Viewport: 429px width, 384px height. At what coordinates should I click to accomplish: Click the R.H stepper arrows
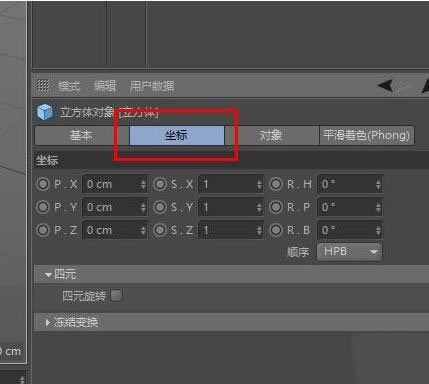click(x=378, y=184)
